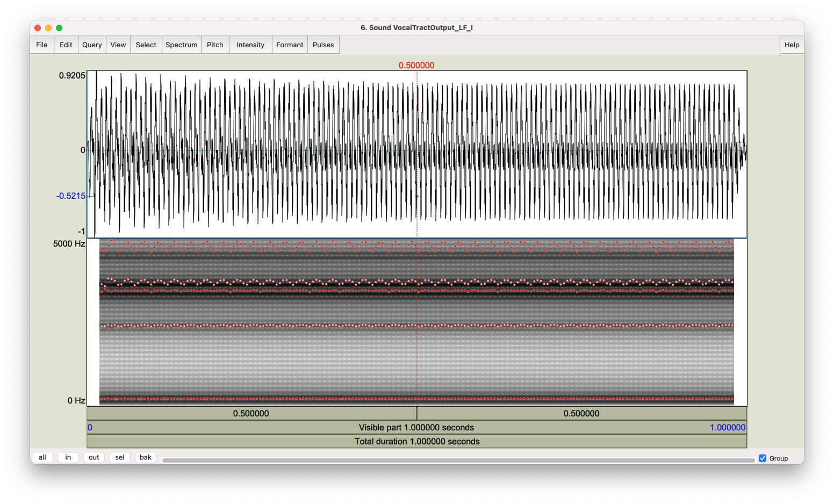The width and height of the screenshot is (834, 504).
Task: Open the Edit menu
Action: pos(66,45)
